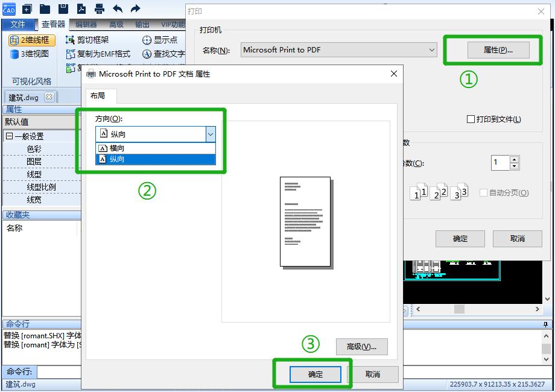
Task: Open the 文件 menu
Action: (17, 24)
